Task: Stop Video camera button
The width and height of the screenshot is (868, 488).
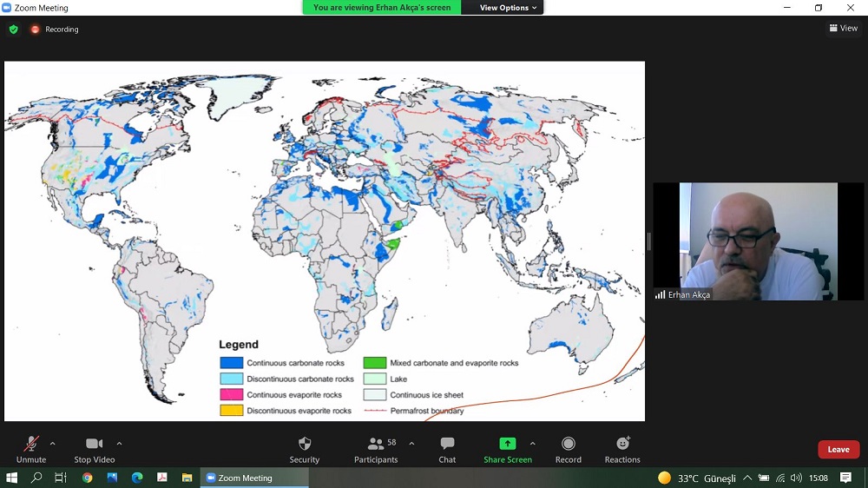Action: [94, 449]
